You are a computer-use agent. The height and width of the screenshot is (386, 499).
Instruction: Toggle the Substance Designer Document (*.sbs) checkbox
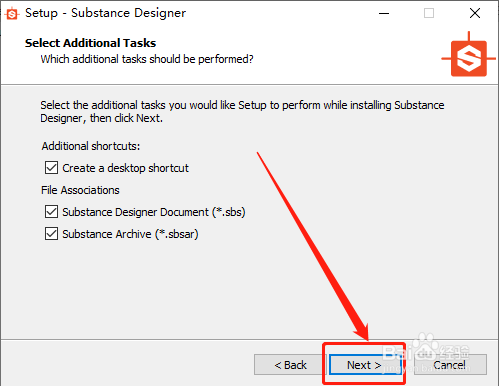[51, 212]
